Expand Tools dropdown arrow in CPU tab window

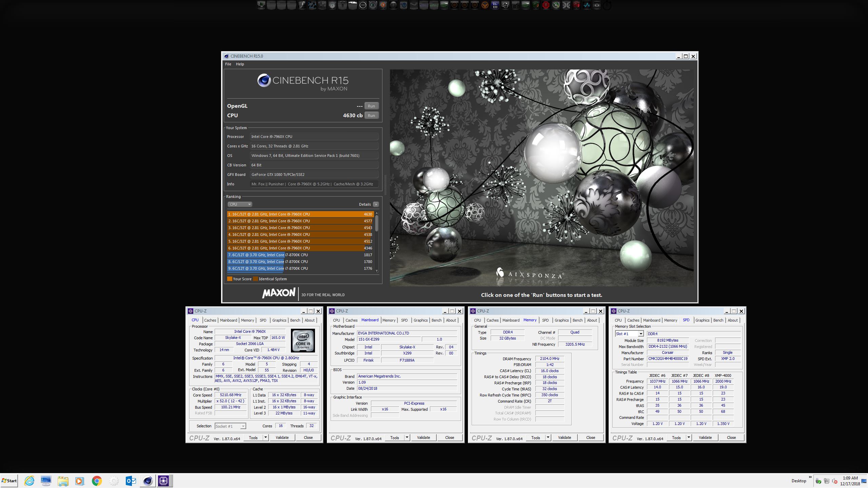click(265, 438)
